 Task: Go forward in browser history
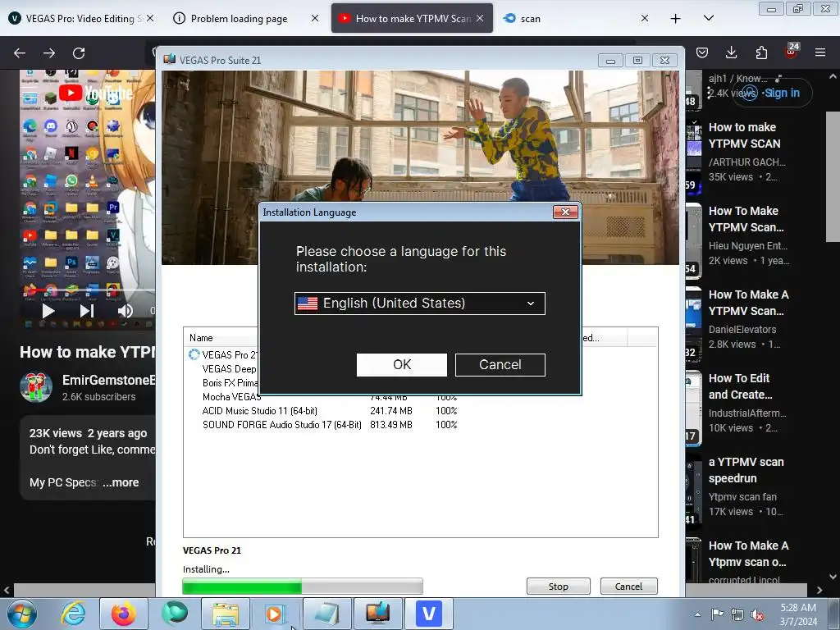point(49,53)
